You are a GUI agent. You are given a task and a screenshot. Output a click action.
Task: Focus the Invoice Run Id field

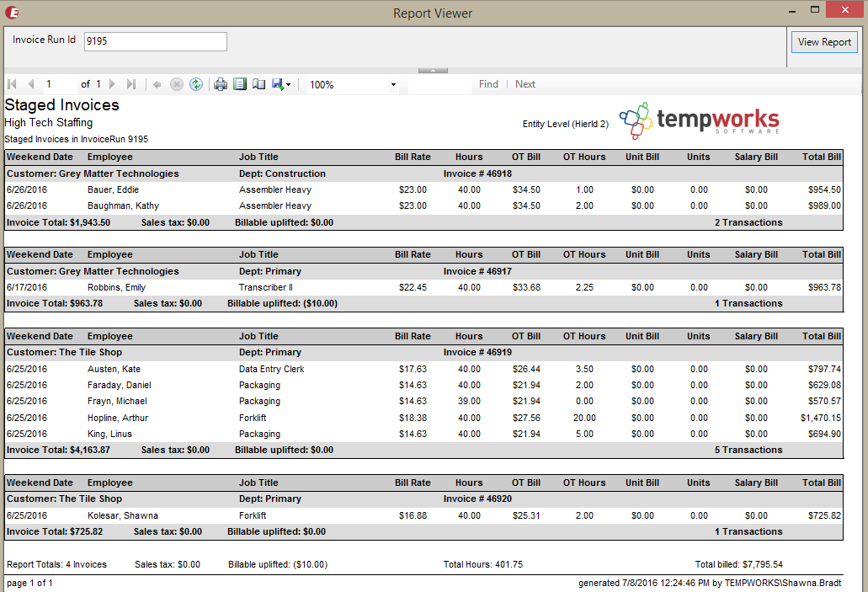[x=156, y=41]
